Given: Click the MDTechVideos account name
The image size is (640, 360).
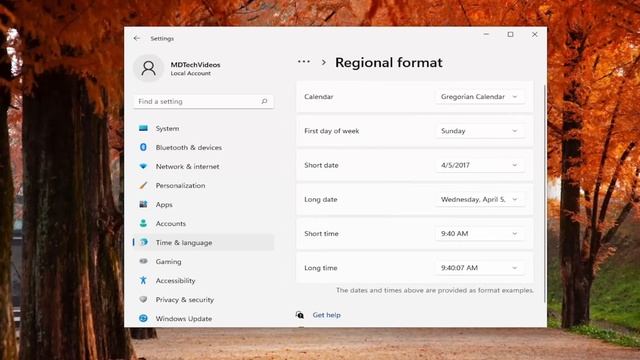Looking at the screenshot, I should [x=195, y=64].
